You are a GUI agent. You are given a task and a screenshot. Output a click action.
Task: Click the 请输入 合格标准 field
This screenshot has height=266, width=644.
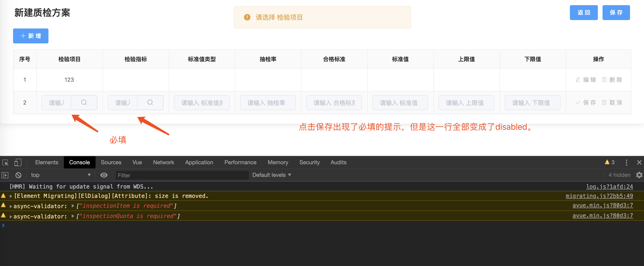334,103
